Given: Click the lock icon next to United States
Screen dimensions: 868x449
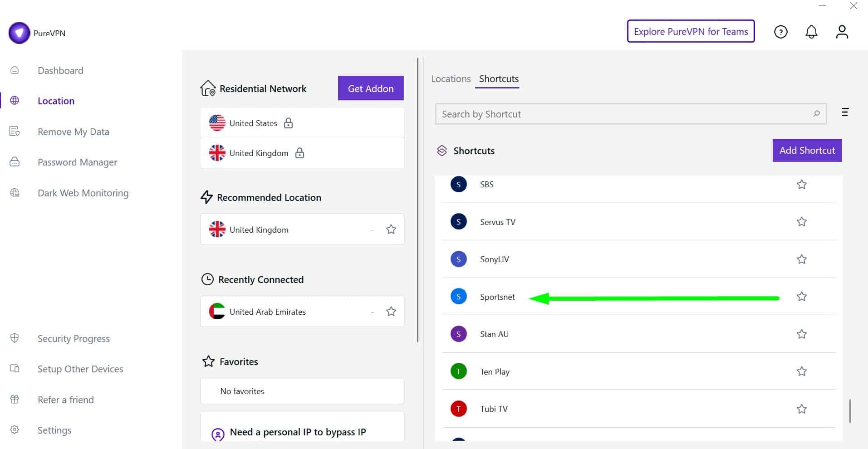Looking at the screenshot, I should point(288,123).
